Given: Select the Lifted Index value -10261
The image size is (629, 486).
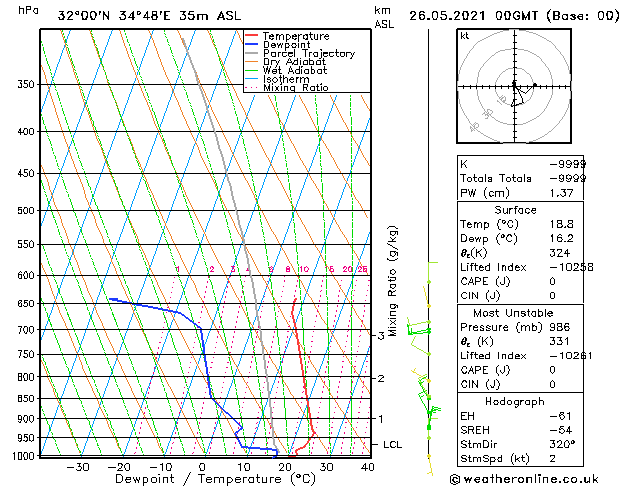Looking at the screenshot, I should click(570, 356).
